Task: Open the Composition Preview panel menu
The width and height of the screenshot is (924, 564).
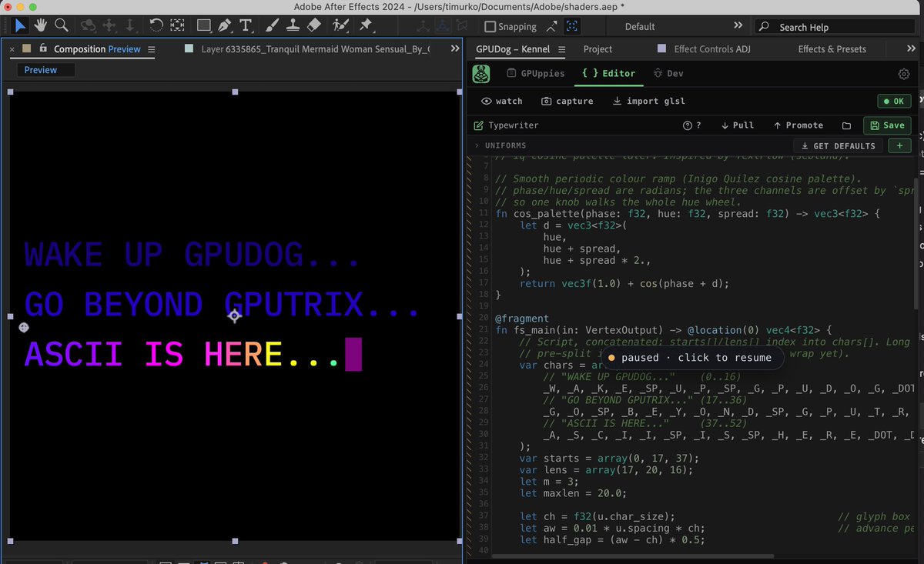Action: (x=151, y=49)
